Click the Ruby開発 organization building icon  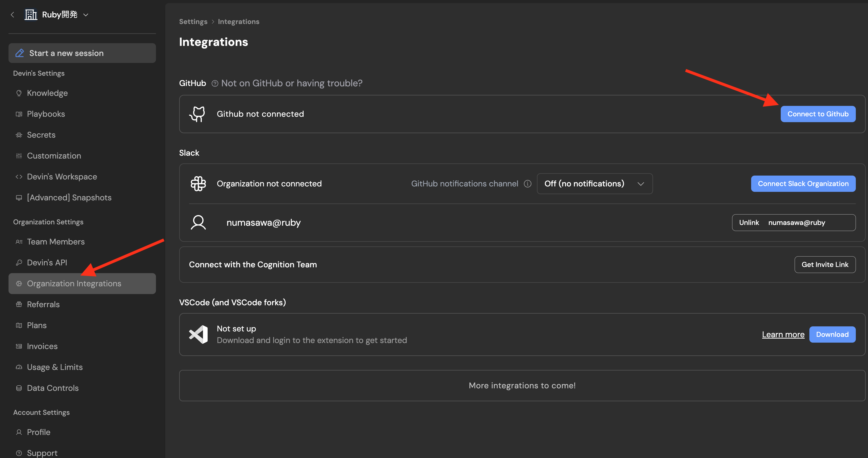[x=31, y=15]
